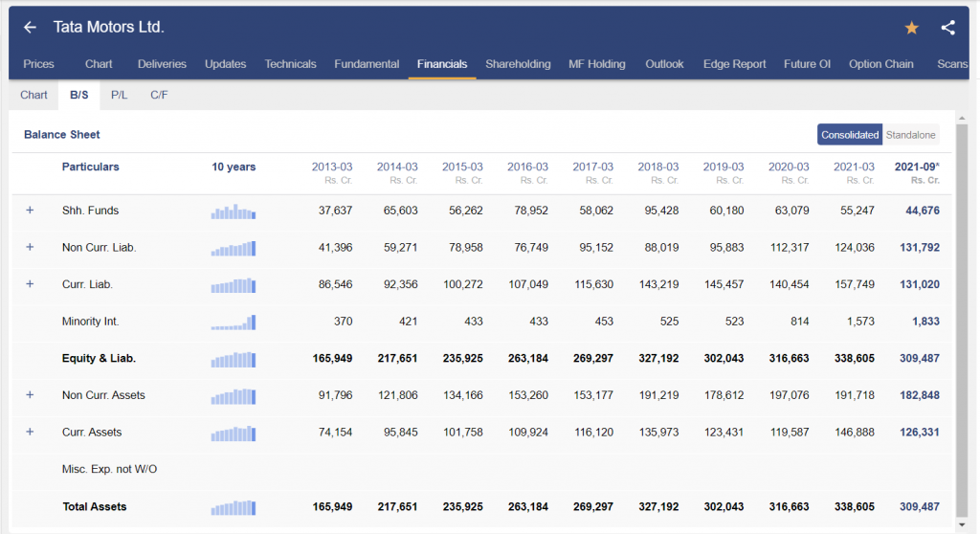Click the share icon

pos(947,28)
